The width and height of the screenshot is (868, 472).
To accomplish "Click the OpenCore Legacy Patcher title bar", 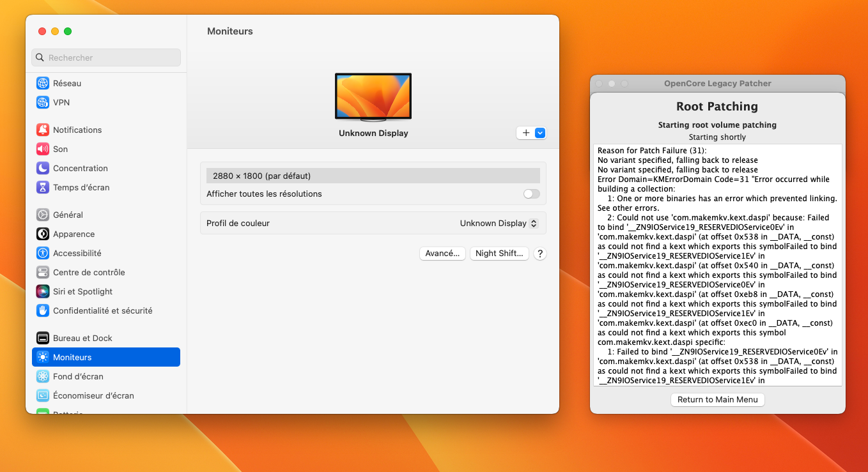I will (718, 84).
